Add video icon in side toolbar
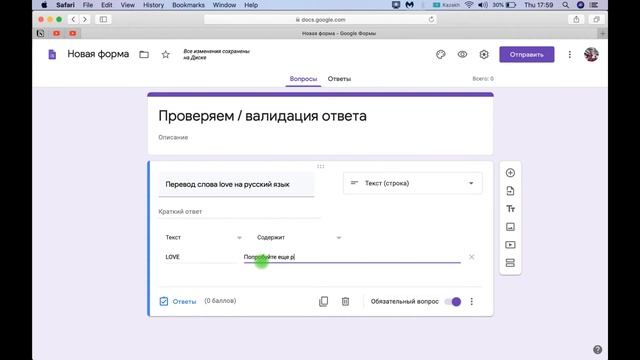Screen dimensions: 640x360 pos(510,244)
